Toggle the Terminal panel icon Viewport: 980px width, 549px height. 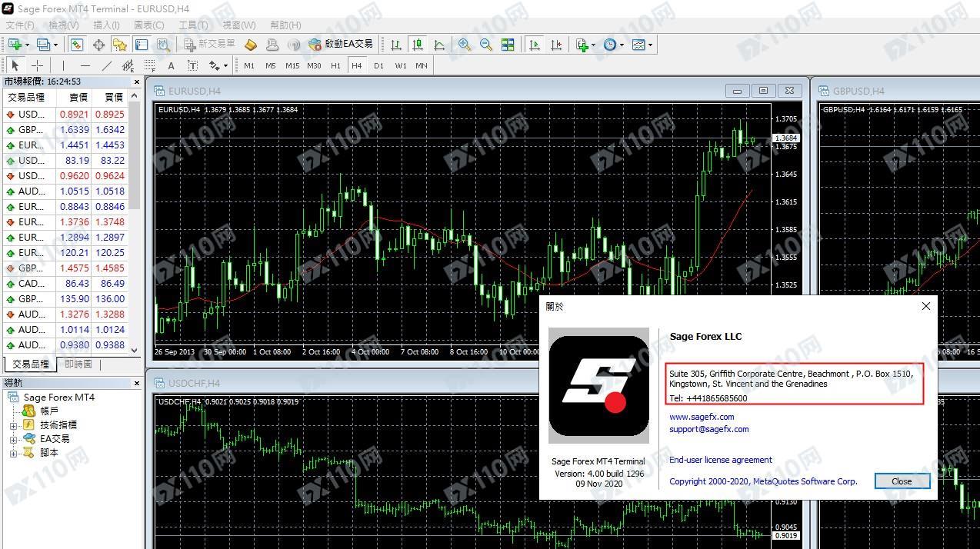click(141, 45)
